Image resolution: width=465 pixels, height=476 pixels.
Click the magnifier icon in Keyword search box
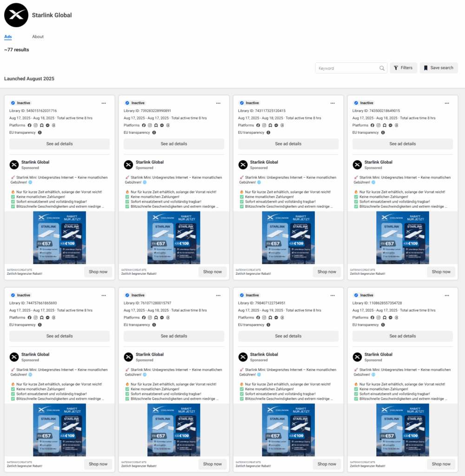[x=382, y=68]
